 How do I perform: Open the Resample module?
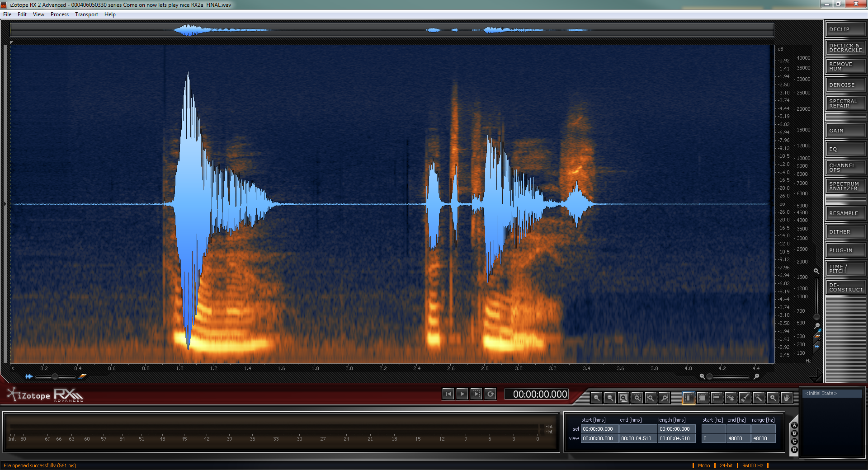point(845,213)
